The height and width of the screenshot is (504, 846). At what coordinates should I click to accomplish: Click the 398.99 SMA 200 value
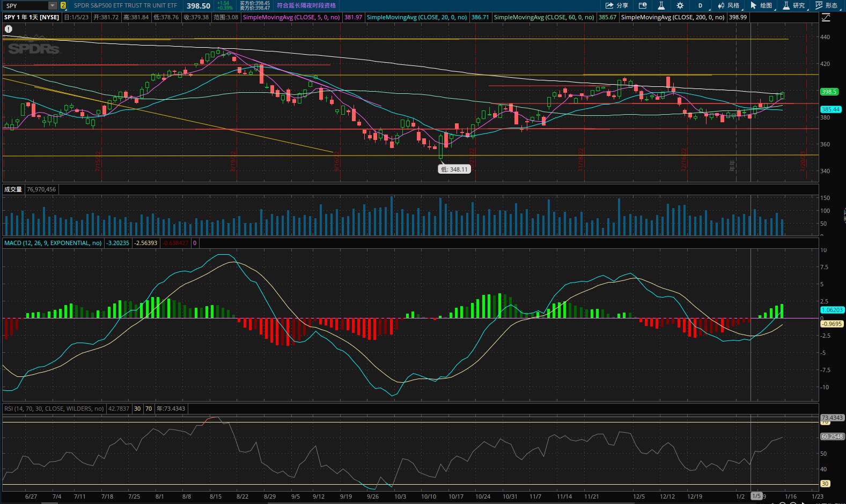(738, 17)
